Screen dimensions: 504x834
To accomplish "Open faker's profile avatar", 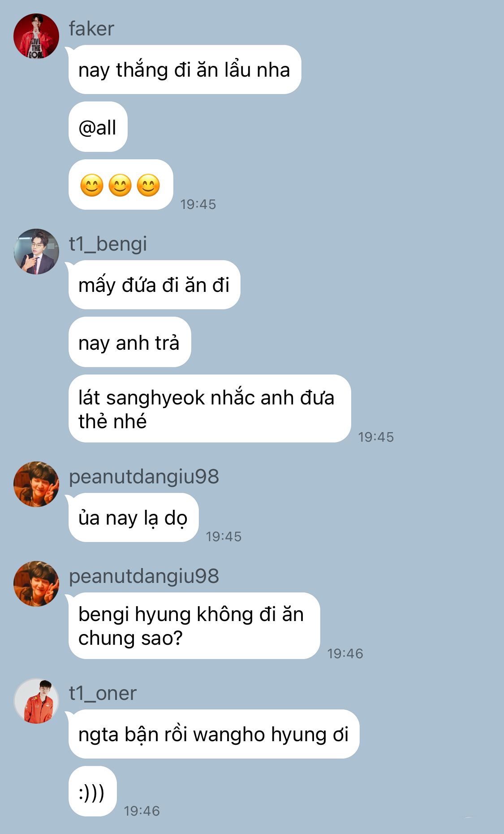I will click(x=36, y=36).
